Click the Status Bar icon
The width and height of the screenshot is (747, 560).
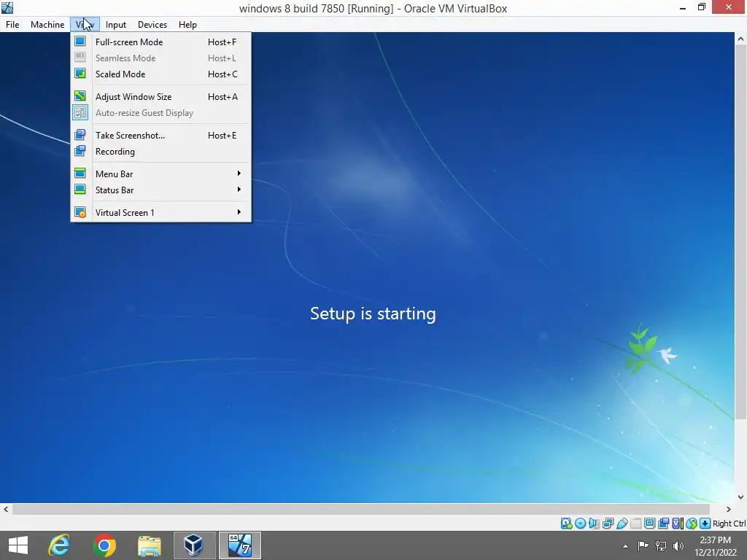(x=80, y=190)
